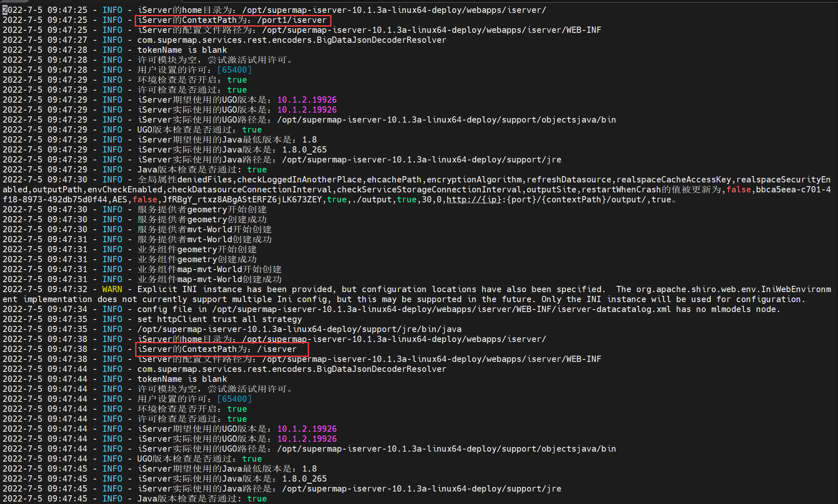Click the iserver-datacatalog.xml config file path
The width and height of the screenshot is (838, 504).
pos(442,309)
